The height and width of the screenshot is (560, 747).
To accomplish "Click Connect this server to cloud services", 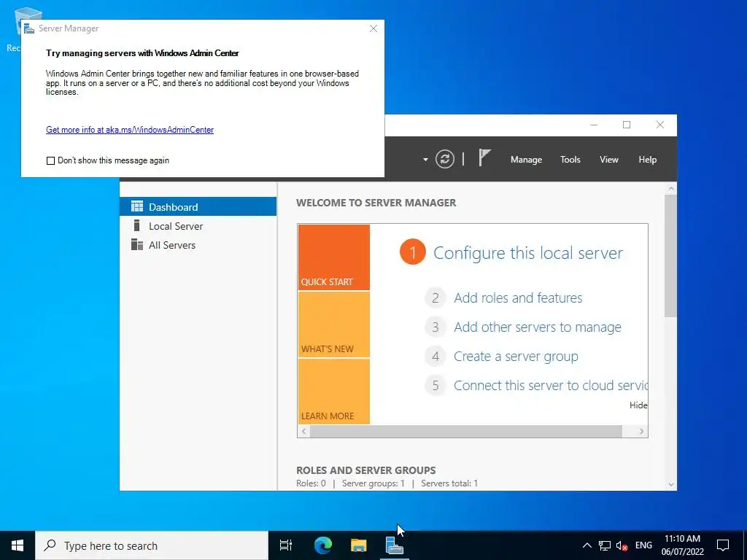I will coord(550,385).
